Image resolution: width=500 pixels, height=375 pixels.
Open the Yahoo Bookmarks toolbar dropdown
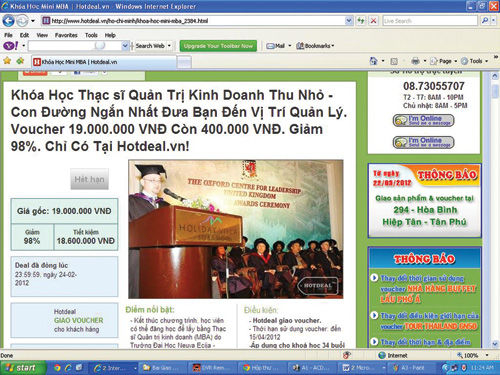pyautogui.click(x=315, y=46)
